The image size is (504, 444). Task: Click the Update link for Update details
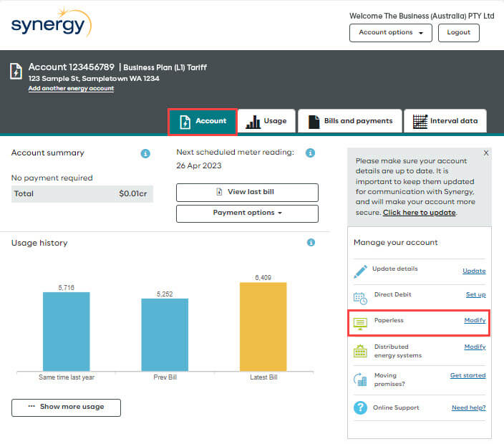click(474, 271)
